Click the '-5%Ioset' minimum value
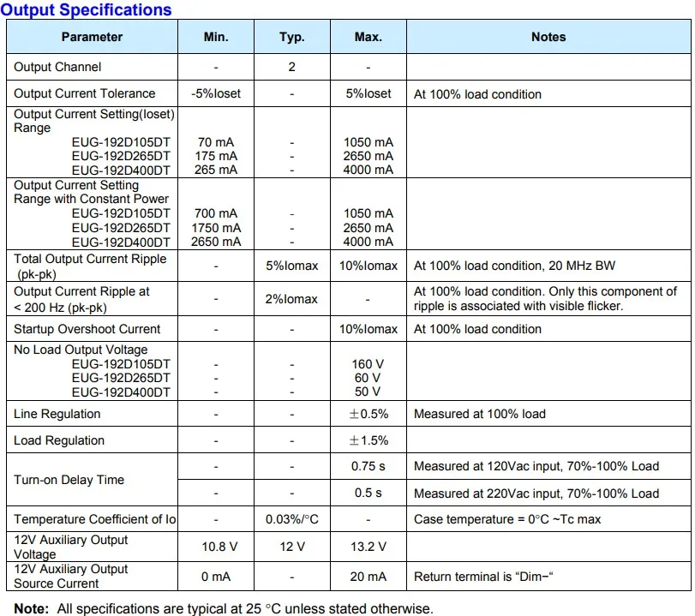The image size is (695, 616). (216, 93)
